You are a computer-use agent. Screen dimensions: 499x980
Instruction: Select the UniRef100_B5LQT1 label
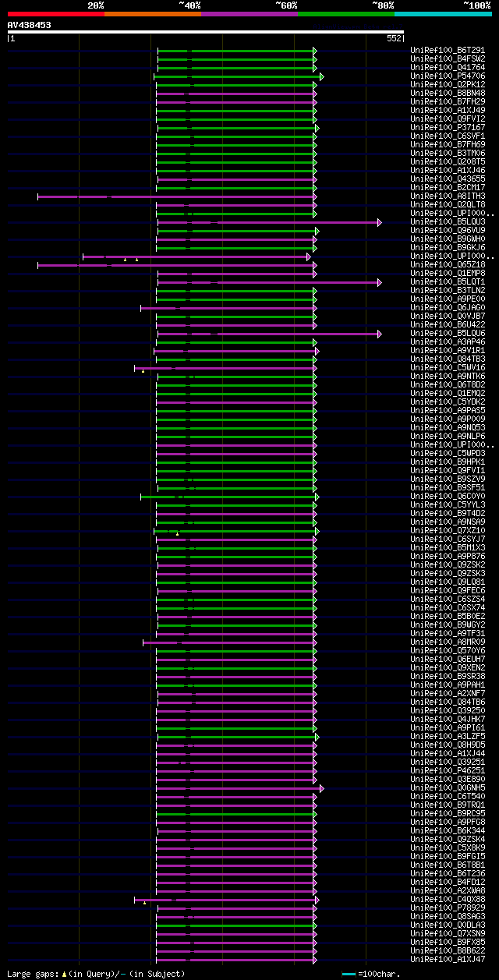[447, 282]
